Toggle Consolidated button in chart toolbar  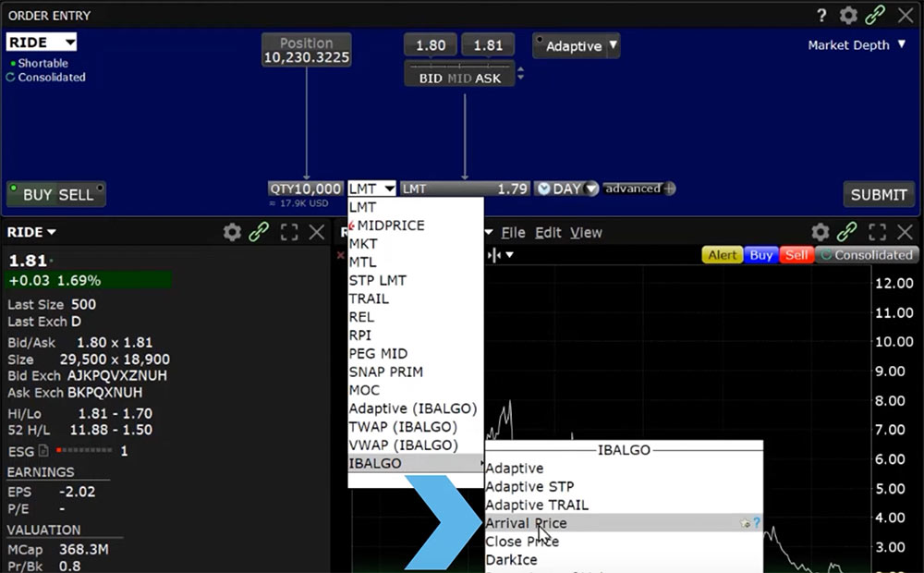(x=867, y=255)
